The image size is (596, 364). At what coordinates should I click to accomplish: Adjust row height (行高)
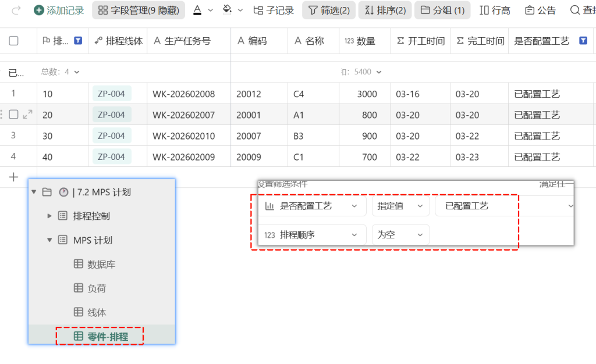(x=495, y=10)
